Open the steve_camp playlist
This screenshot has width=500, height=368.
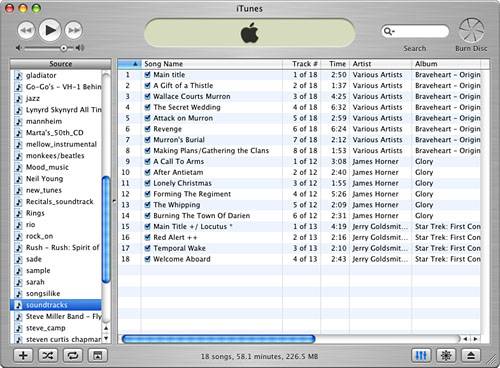tap(56, 328)
